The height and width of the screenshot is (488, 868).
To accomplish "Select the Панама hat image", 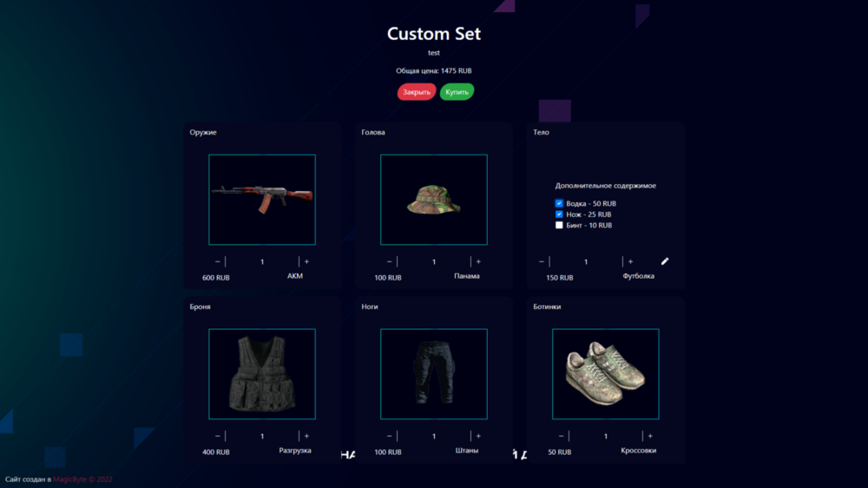I will click(x=434, y=200).
